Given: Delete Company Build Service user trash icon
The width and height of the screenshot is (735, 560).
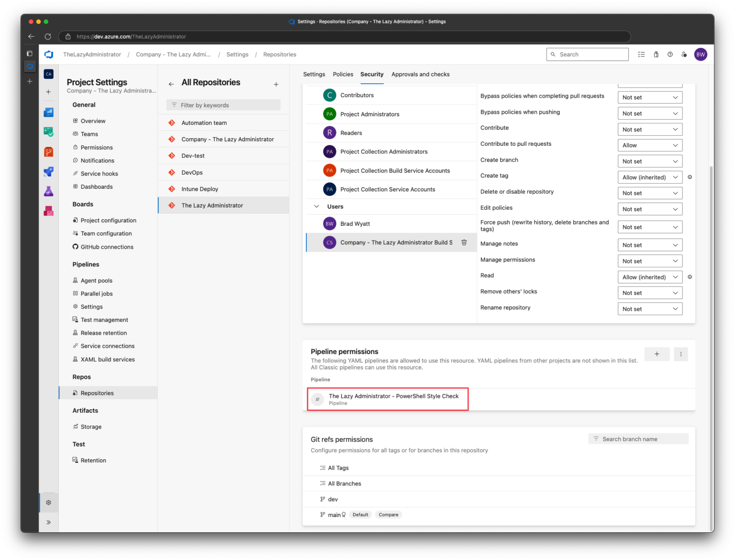Looking at the screenshot, I should 464,242.
